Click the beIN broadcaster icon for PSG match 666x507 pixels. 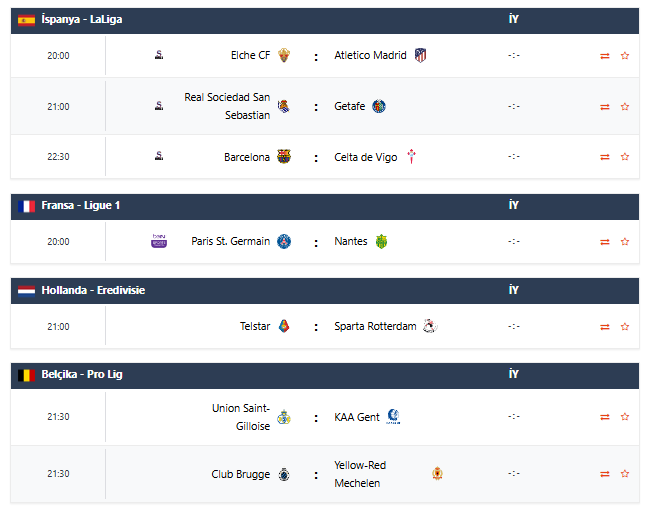click(x=158, y=241)
